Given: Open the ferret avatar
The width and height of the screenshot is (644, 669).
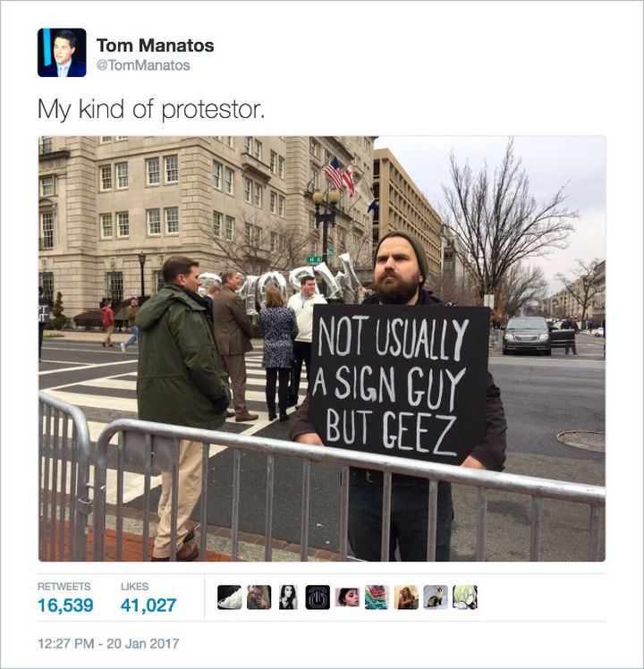Looking at the screenshot, I should point(436,597).
